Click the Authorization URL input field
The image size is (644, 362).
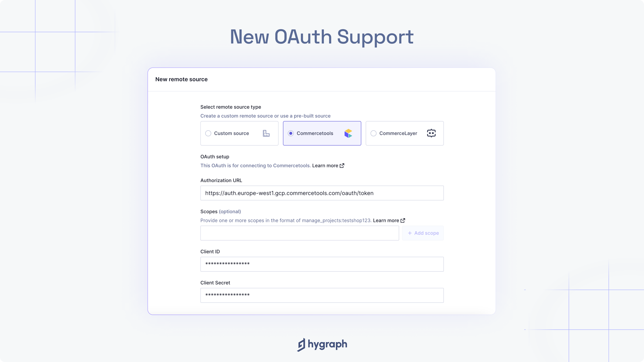click(x=322, y=193)
